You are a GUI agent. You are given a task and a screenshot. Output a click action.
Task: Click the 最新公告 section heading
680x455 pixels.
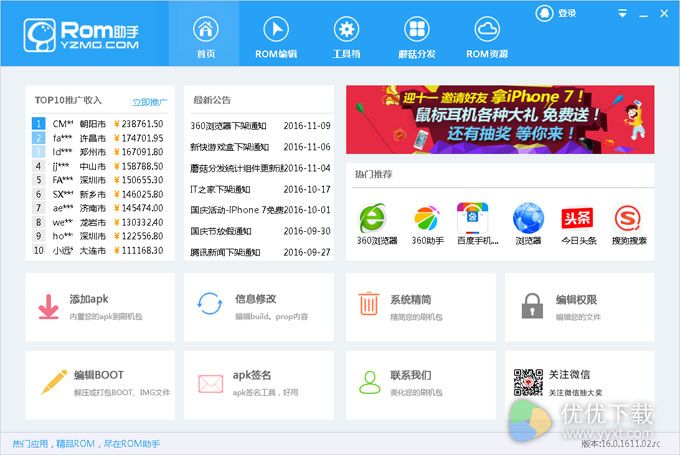pos(212,100)
